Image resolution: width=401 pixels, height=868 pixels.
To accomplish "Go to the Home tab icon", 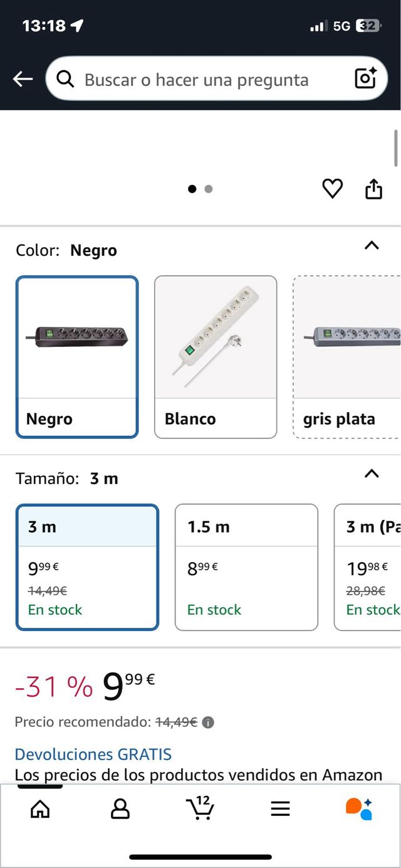I will [x=40, y=810].
